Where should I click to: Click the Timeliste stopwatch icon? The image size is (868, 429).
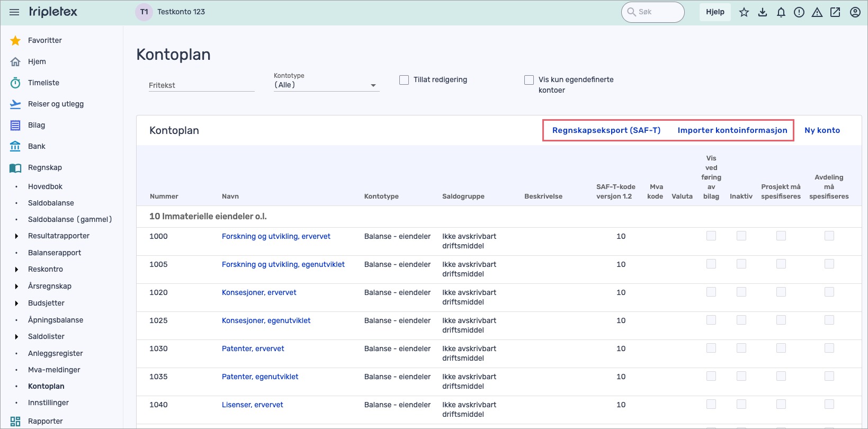(15, 83)
